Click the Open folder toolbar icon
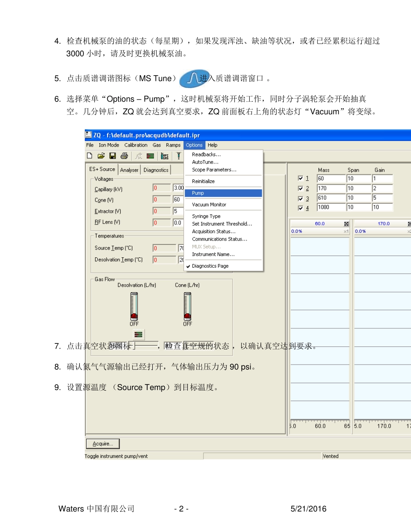411x532 pixels. coord(101,156)
